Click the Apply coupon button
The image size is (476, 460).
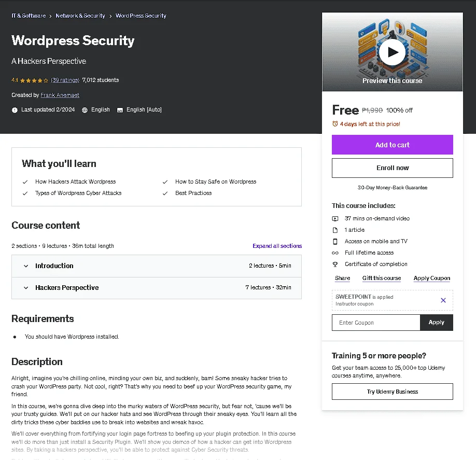(x=437, y=323)
